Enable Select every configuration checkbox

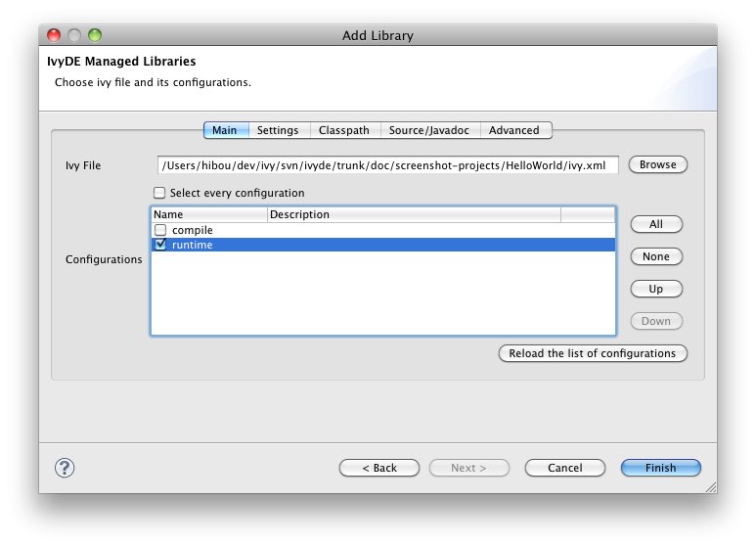tap(159, 193)
